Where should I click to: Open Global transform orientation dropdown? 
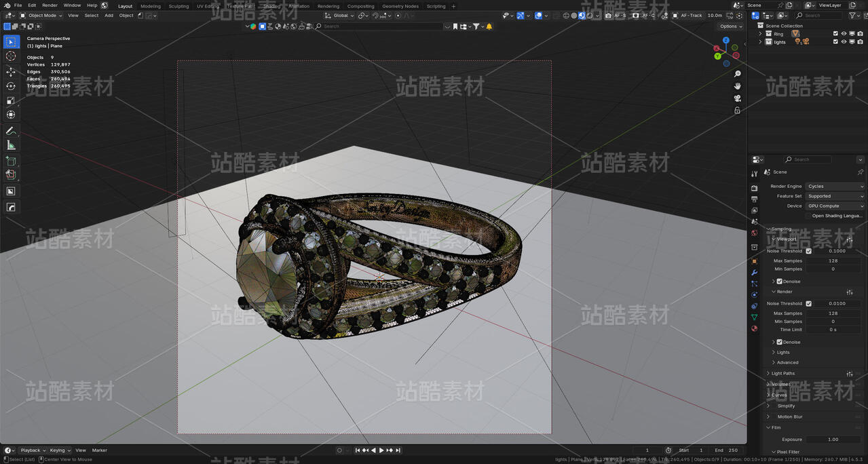pyautogui.click(x=339, y=15)
